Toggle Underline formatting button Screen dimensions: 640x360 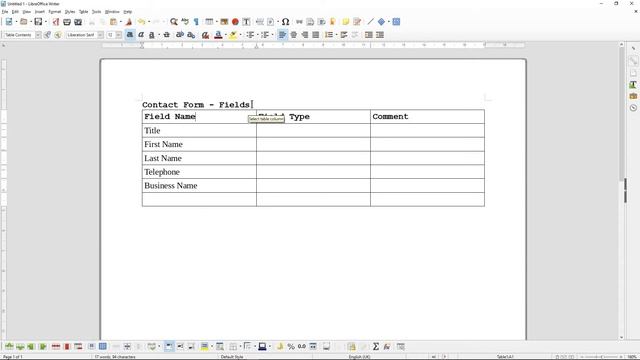click(x=152, y=35)
